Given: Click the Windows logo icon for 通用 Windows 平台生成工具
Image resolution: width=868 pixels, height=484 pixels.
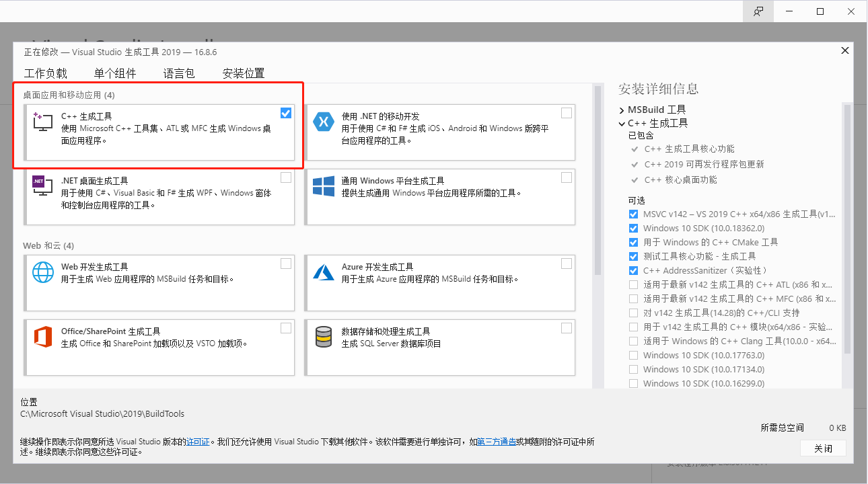Looking at the screenshot, I should click(324, 186).
